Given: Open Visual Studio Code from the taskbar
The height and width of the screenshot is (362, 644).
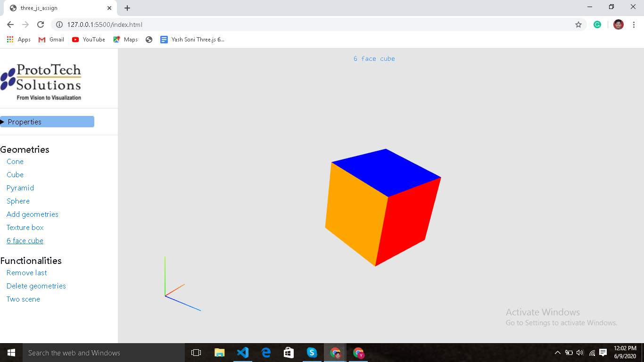Looking at the screenshot, I should pyautogui.click(x=242, y=352).
